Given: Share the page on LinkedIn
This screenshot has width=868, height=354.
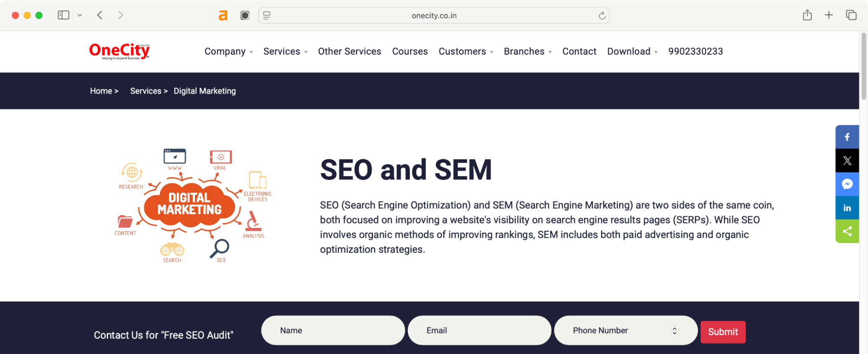Looking at the screenshot, I should click(x=847, y=207).
